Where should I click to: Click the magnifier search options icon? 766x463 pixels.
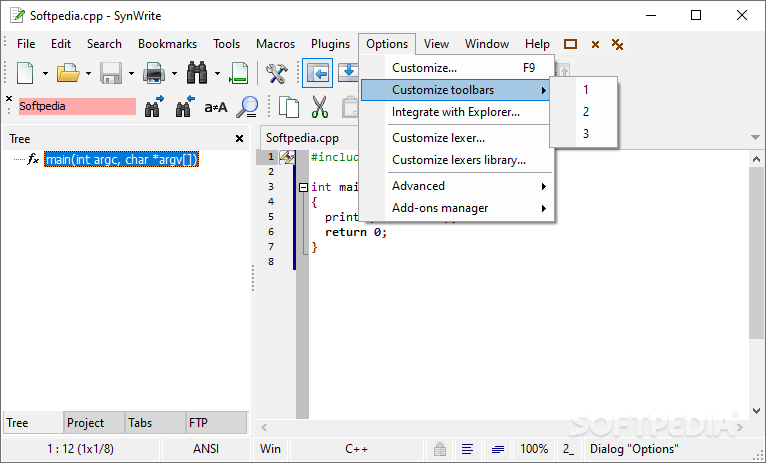(247, 106)
